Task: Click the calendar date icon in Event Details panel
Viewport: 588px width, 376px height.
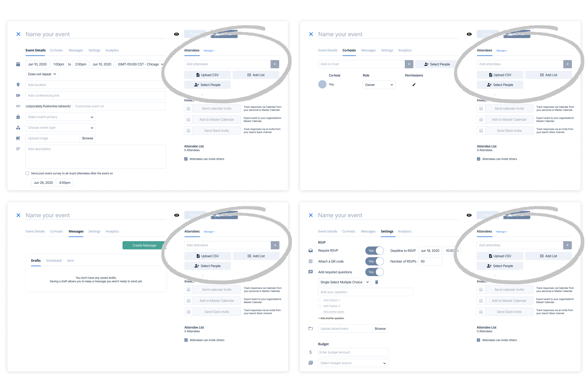Action: tap(18, 64)
